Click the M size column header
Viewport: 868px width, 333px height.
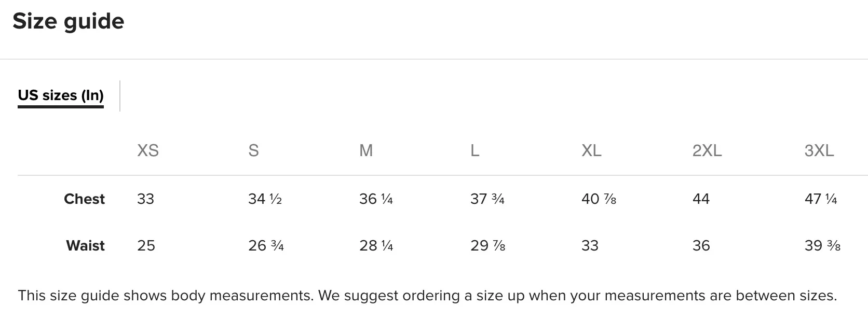(366, 150)
